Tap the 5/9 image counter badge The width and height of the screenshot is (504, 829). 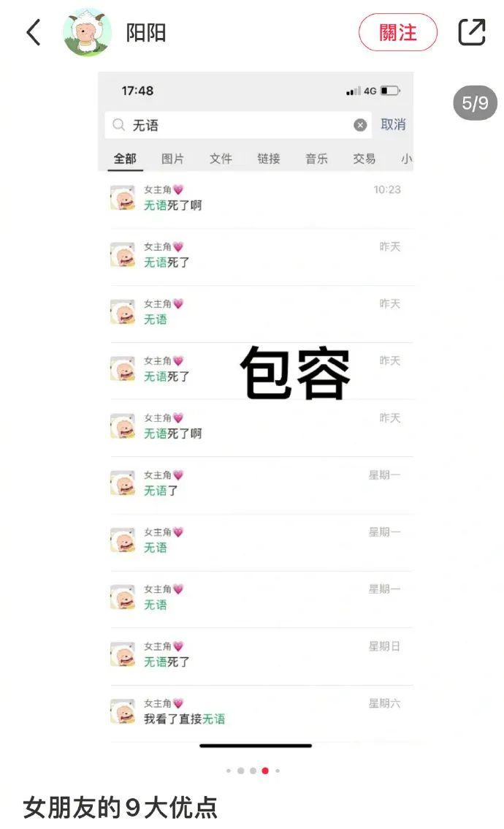475,103
